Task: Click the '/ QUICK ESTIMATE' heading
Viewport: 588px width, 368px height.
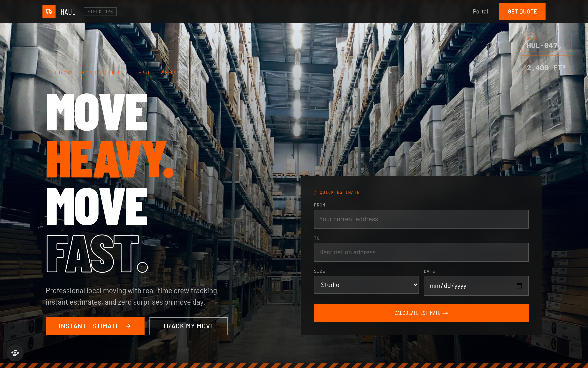Action: [x=336, y=192]
